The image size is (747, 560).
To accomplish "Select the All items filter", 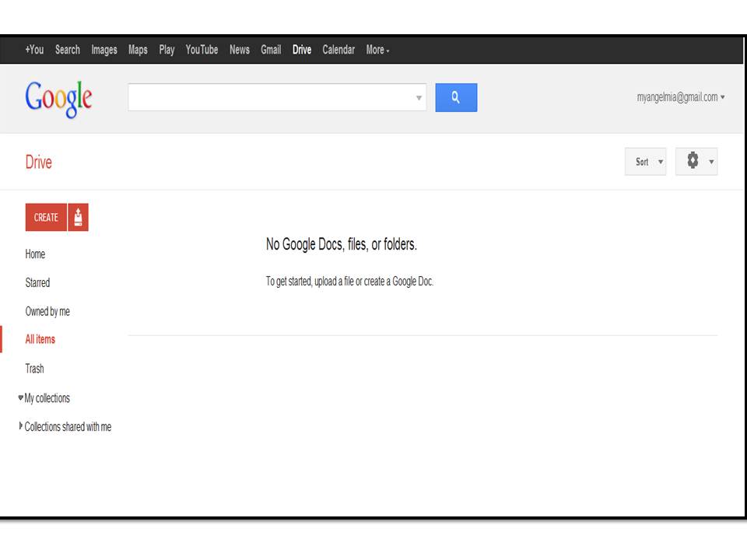I will coord(40,339).
